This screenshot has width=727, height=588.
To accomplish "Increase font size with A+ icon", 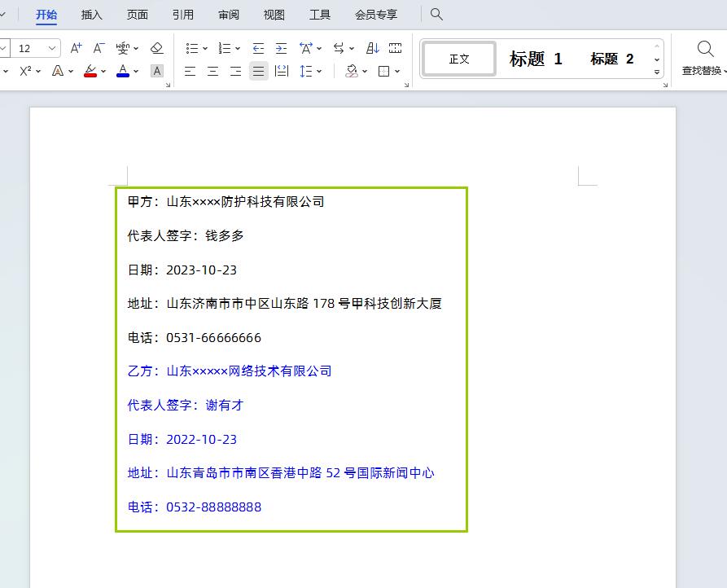I will pyautogui.click(x=76, y=48).
